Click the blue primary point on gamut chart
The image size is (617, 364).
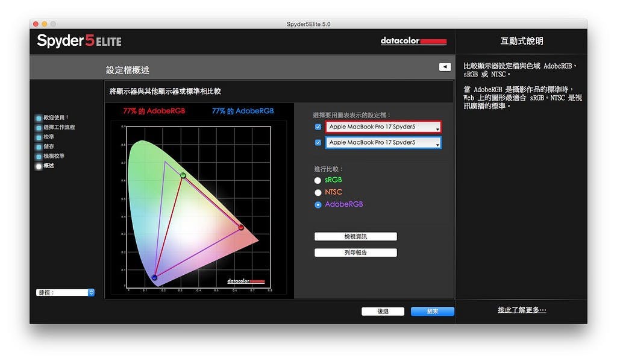tap(154, 277)
